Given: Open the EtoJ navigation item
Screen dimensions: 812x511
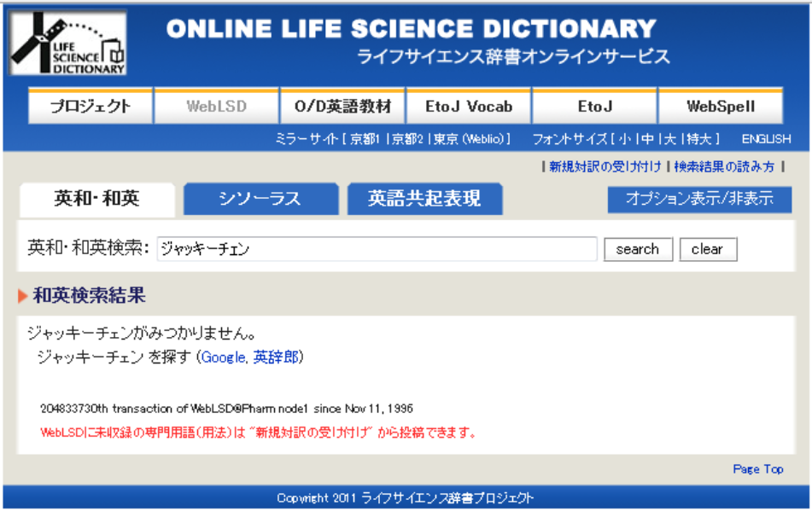Looking at the screenshot, I should (x=594, y=107).
